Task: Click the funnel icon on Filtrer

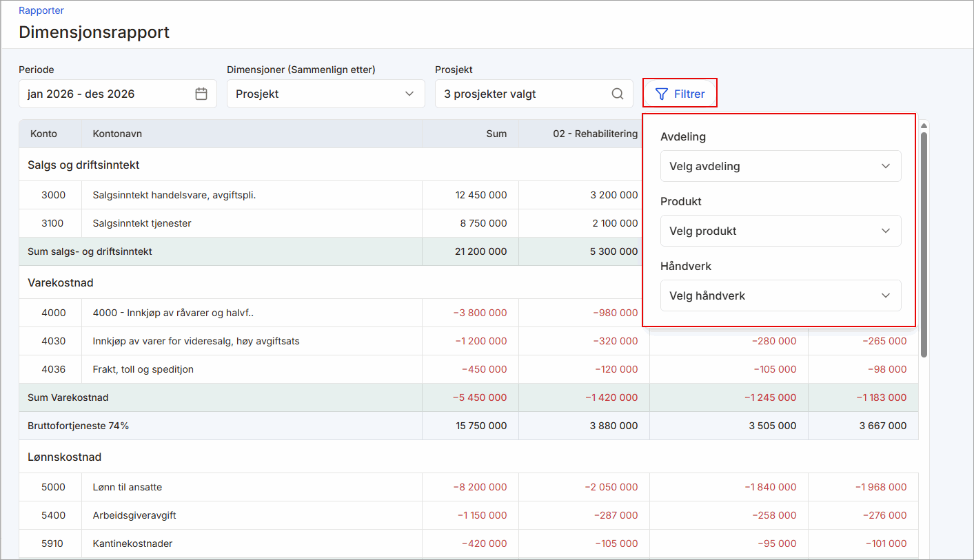Action: 662,94
